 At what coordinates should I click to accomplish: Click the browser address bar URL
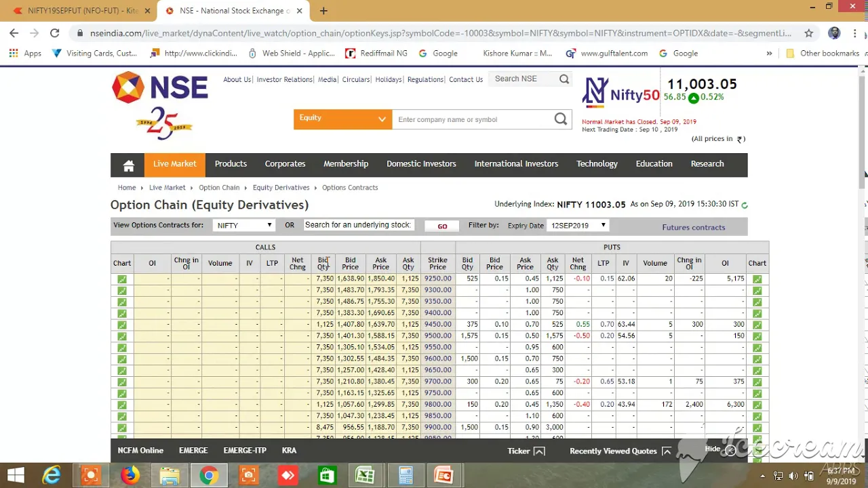click(x=441, y=33)
